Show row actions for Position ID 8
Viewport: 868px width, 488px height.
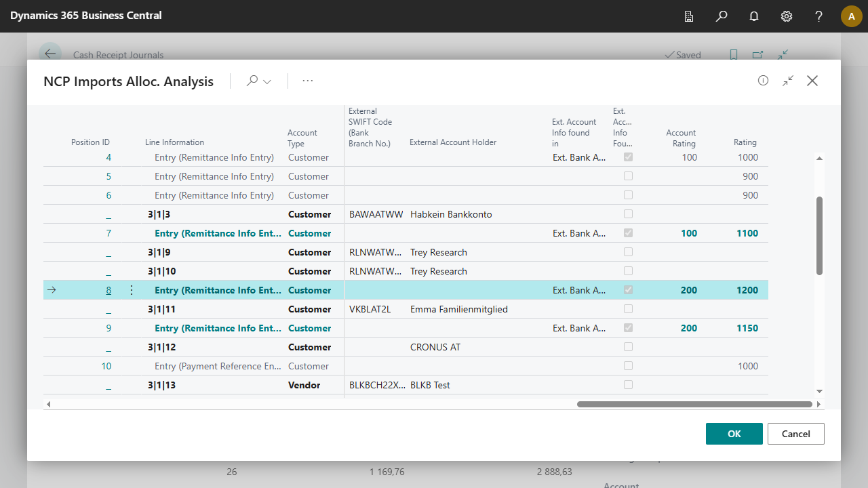[x=132, y=290]
